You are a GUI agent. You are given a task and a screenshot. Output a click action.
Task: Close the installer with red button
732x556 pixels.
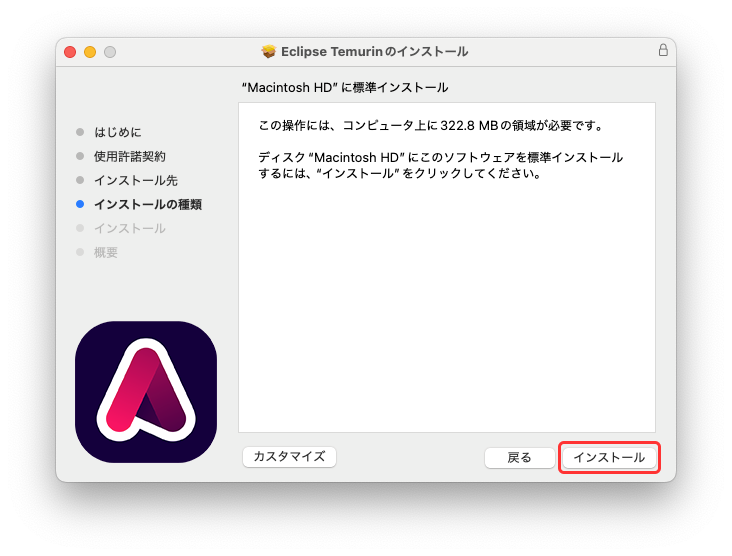point(70,52)
